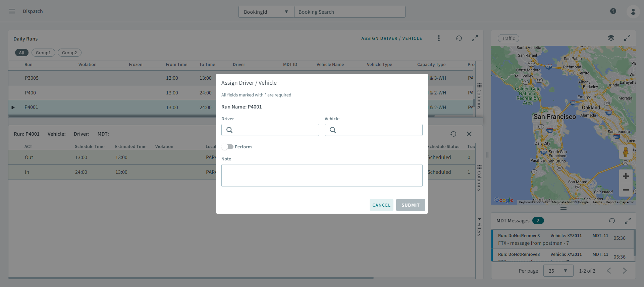Expand Daily Runs panel to fullscreen

pos(475,38)
